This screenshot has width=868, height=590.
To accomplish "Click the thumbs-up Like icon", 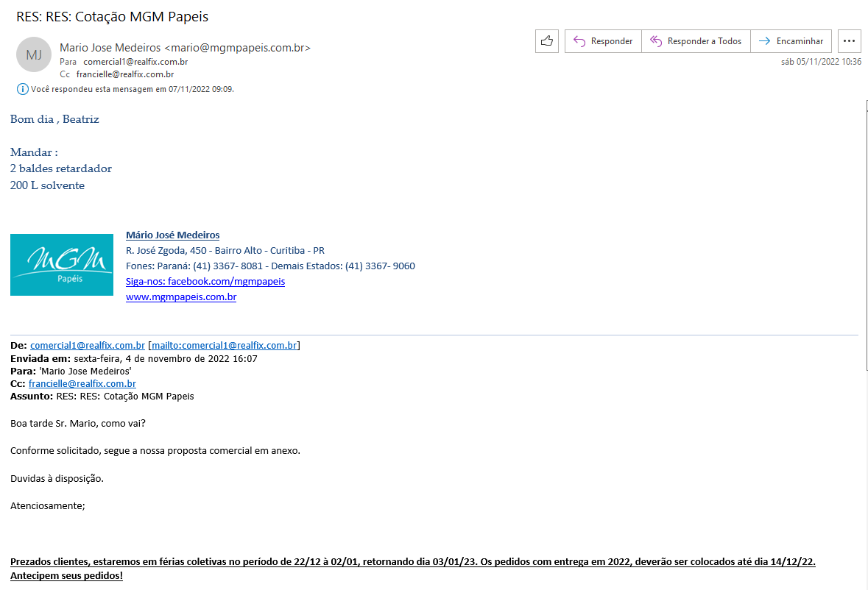I will coord(546,41).
